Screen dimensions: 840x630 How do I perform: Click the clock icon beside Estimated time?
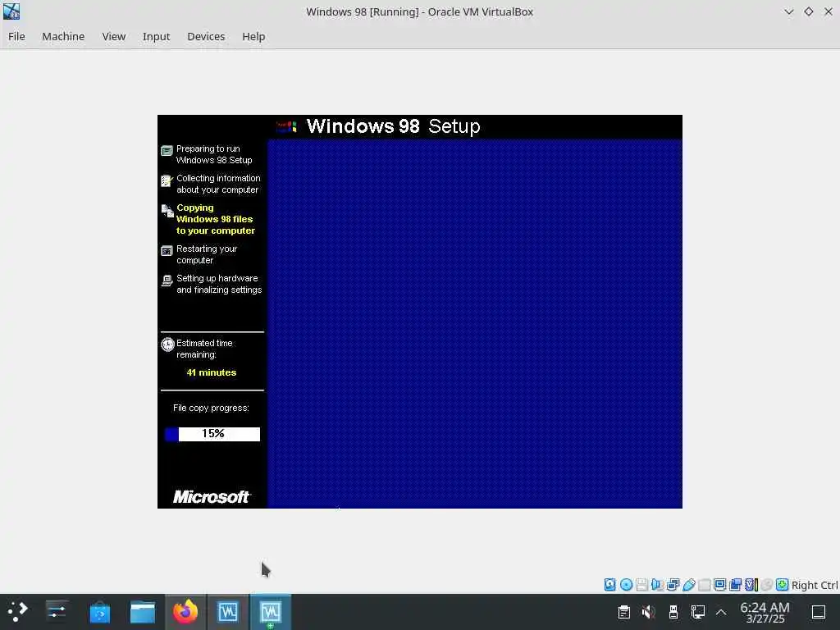[x=167, y=345]
